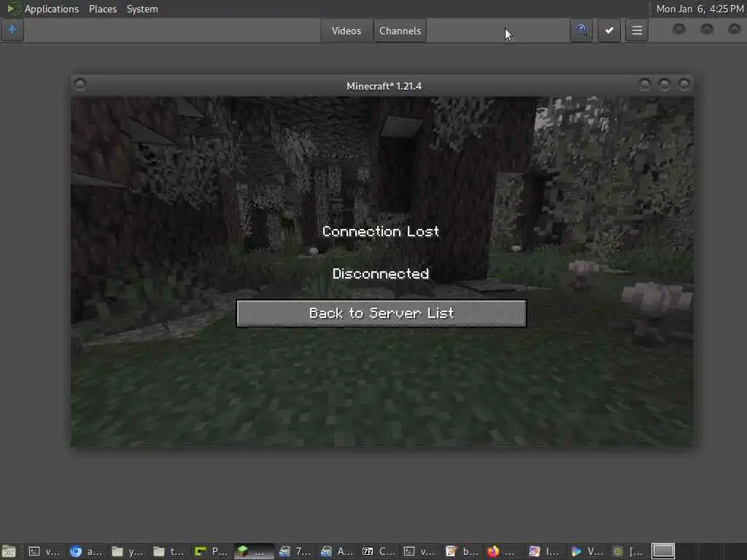Open the 7z 'C...' taskbar item
Viewport: 747px width, 560px height.
(379, 551)
